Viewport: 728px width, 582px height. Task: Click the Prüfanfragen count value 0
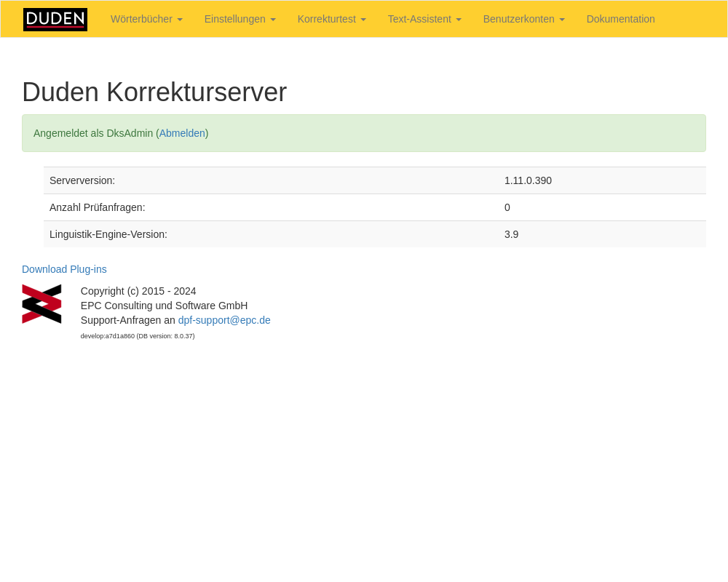[507, 207]
